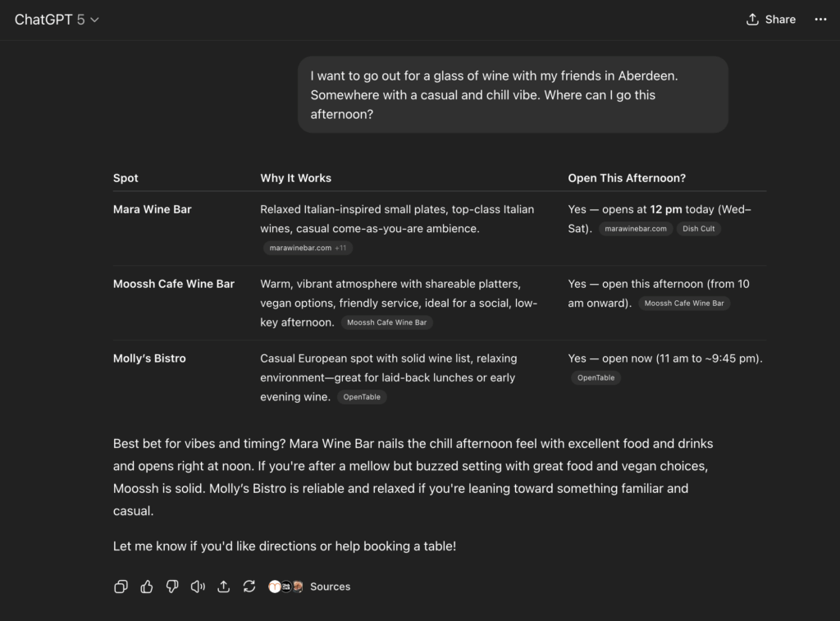Image resolution: width=840 pixels, height=621 pixels.
Task: Click the Dish Cult source chip
Action: coord(698,229)
